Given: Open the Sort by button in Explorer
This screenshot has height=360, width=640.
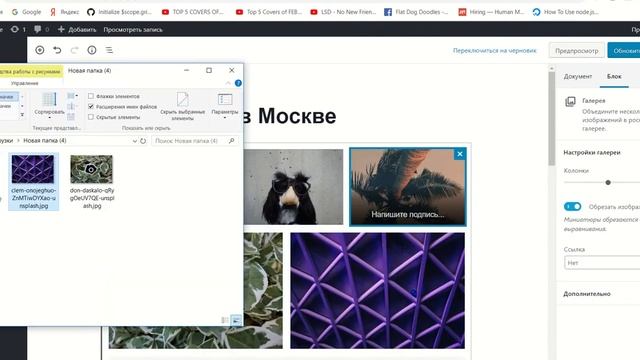Looking at the screenshot, I should point(49,105).
